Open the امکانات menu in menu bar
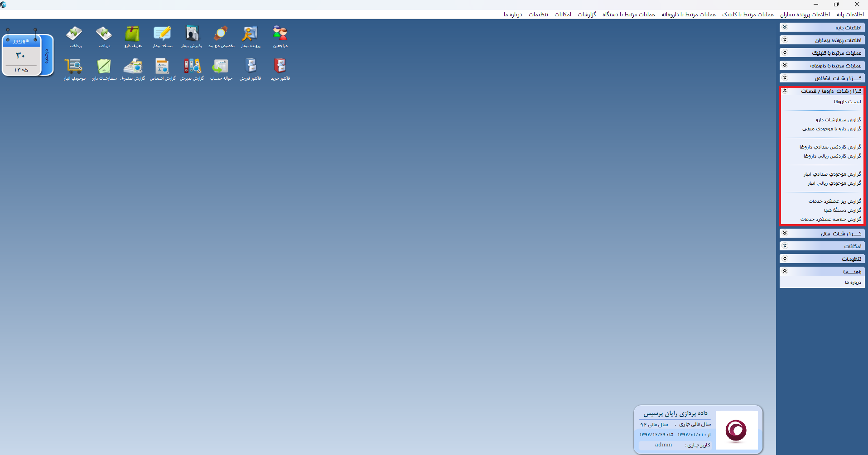 tap(563, 14)
